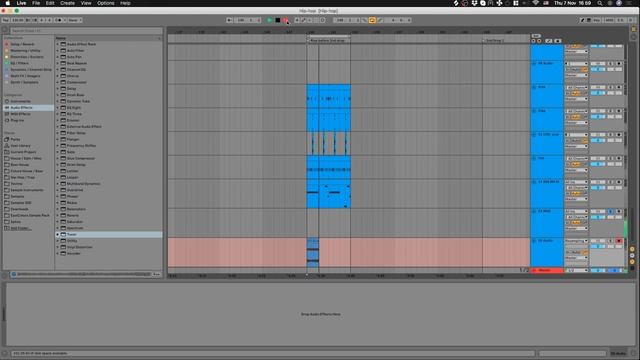Open Packs in Places
Screen dimensions: 640x360
[x=15, y=140]
